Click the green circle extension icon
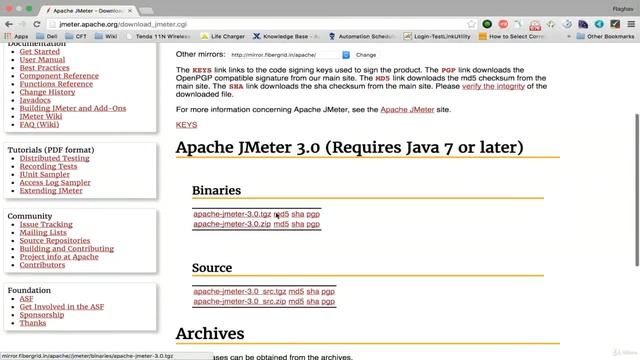Viewport: 640px width, 360px height. click(487, 24)
